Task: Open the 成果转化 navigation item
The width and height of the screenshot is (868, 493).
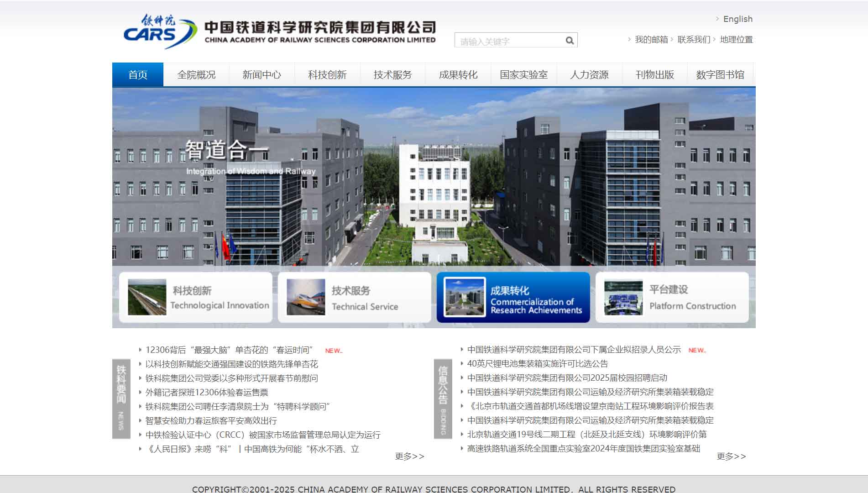Action: [458, 74]
